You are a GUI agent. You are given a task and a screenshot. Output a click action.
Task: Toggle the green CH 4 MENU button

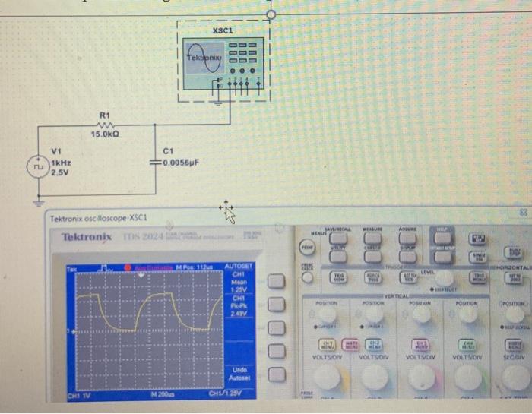(x=467, y=345)
